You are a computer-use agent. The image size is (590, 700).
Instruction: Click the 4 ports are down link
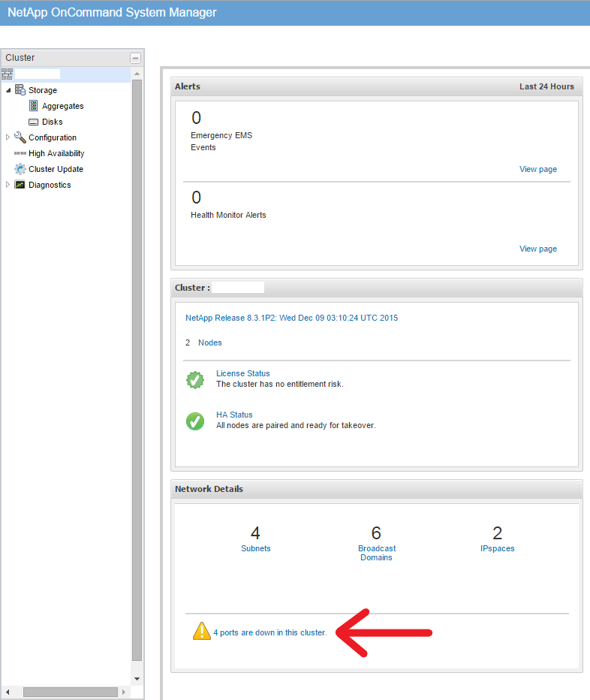coord(270,632)
